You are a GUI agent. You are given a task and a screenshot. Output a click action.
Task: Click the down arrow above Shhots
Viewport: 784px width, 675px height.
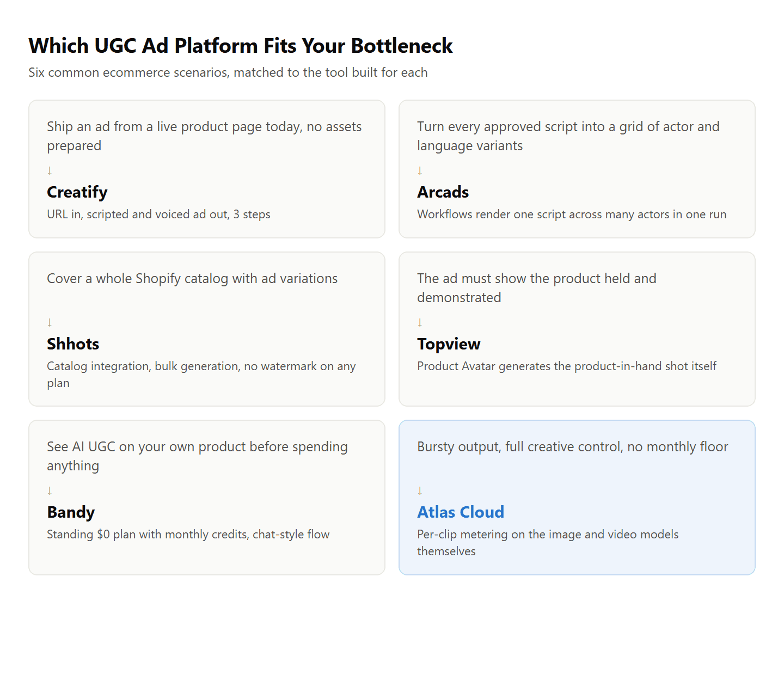(x=50, y=323)
